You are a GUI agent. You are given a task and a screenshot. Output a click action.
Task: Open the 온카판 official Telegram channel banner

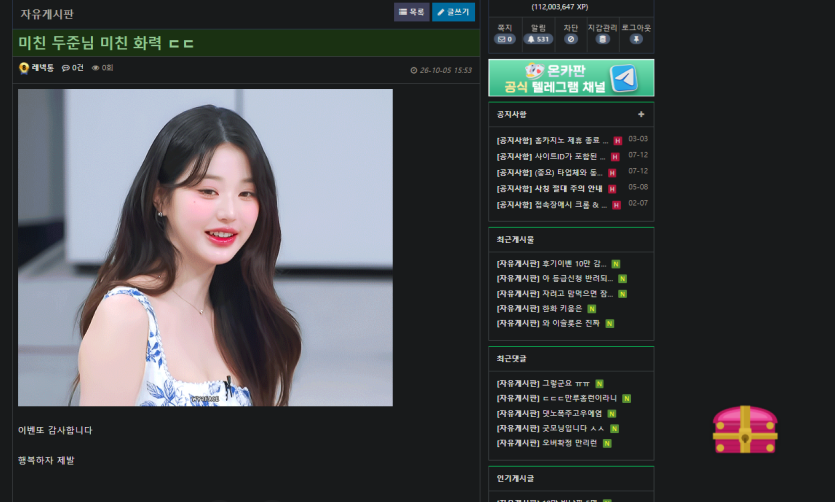[571, 78]
